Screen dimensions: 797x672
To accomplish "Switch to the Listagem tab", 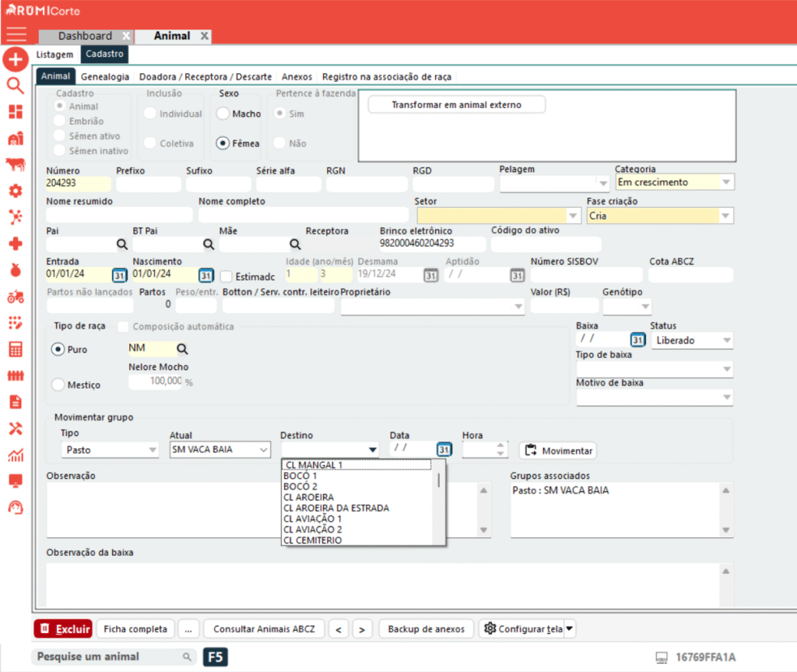I will (x=54, y=55).
